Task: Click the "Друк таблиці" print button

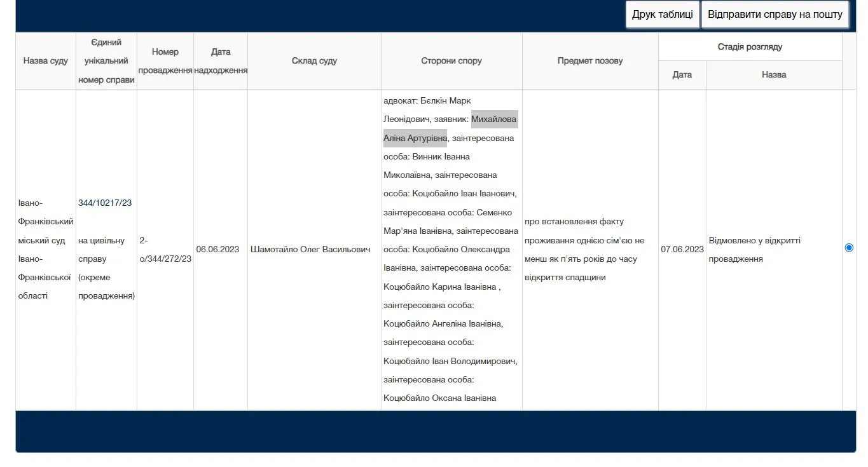Action: (x=662, y=15)
